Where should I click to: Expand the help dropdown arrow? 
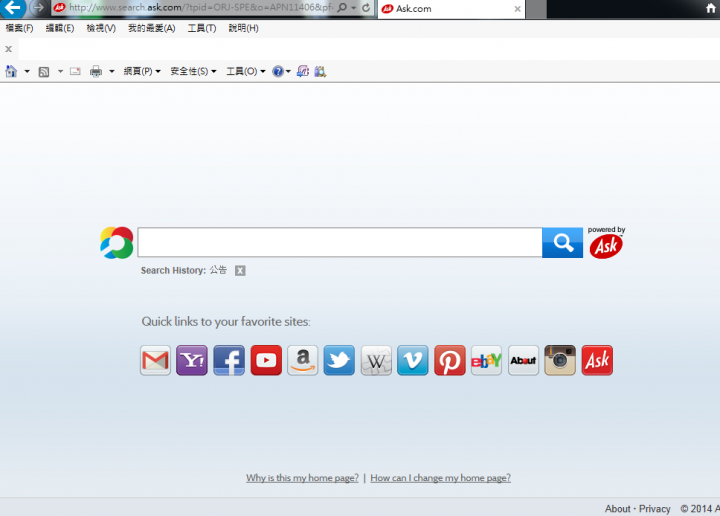(x=288, y=72)
